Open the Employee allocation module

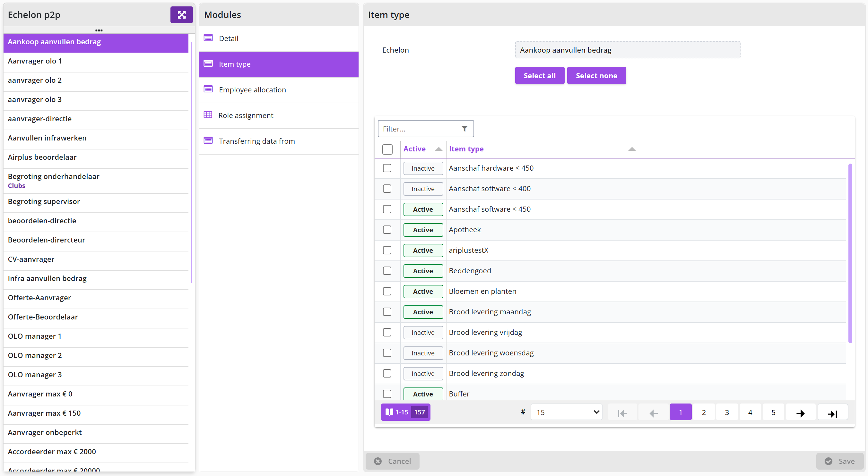(x=278, y=89)
